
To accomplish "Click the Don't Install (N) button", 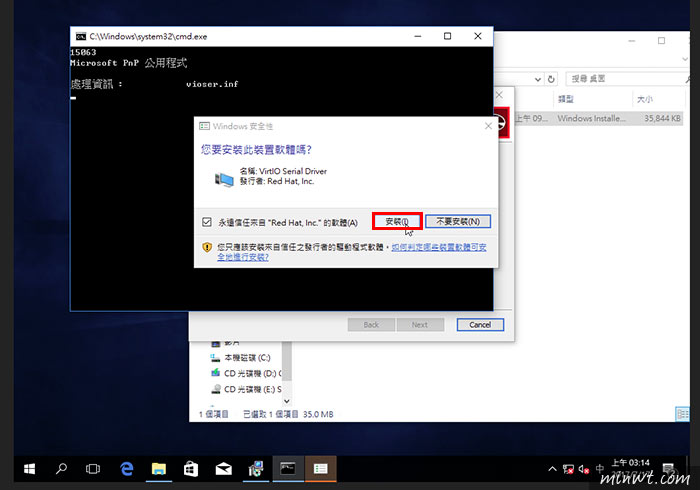I will coord(458,221).
